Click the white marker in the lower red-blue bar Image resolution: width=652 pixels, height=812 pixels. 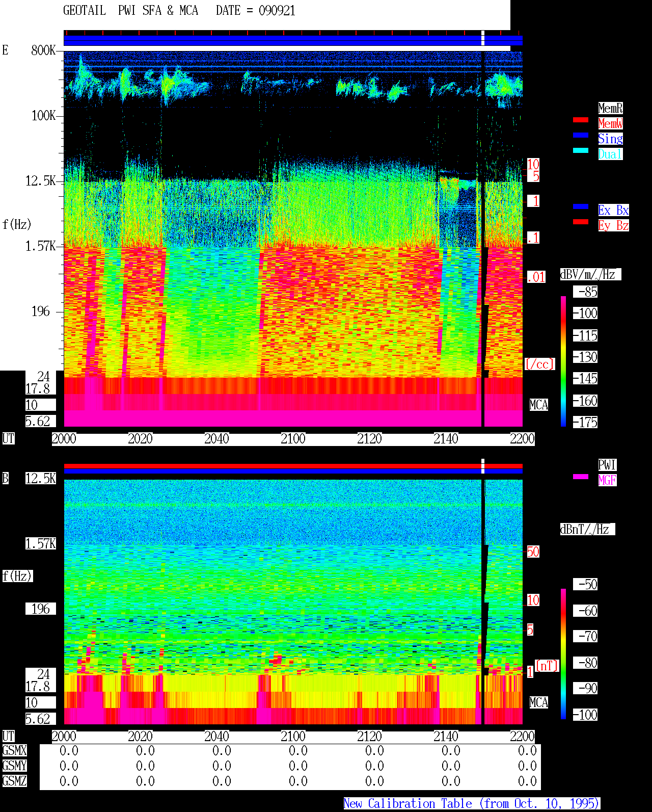coord(483,466)
